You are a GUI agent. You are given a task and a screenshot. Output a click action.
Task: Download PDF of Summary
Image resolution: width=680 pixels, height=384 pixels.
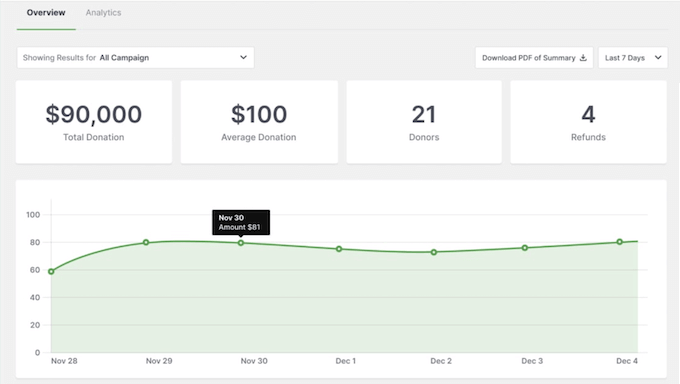click(534, 58)
